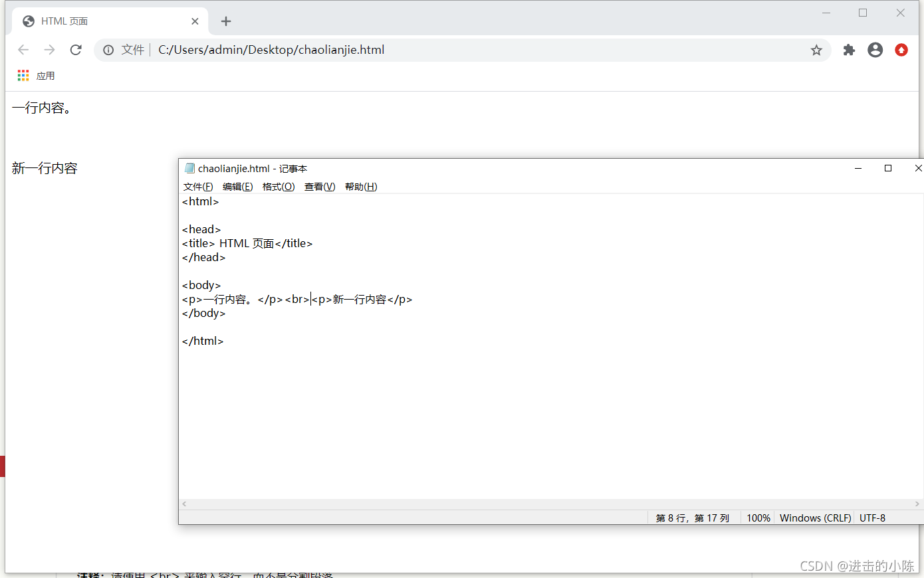This screenshot has width=924, height=578.
Task: Click 一行内容。 text on the web page
Action: pyautogui.click(x=41, y=108)
